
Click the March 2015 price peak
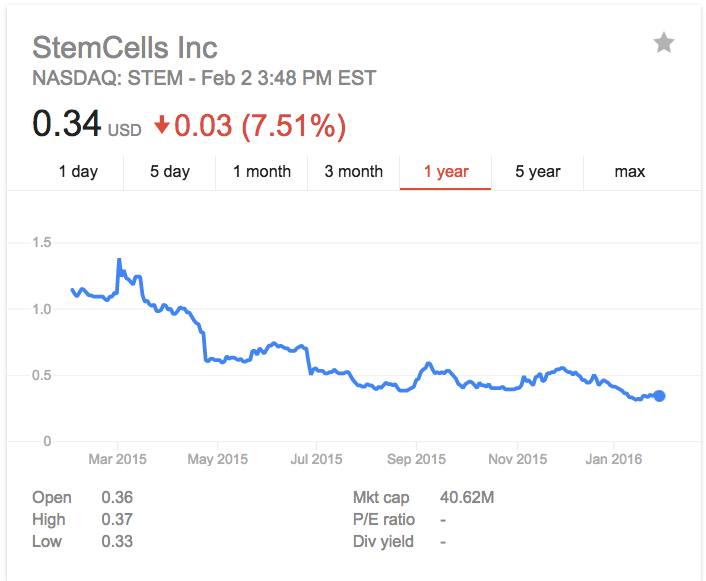click(x=119, y=260)
